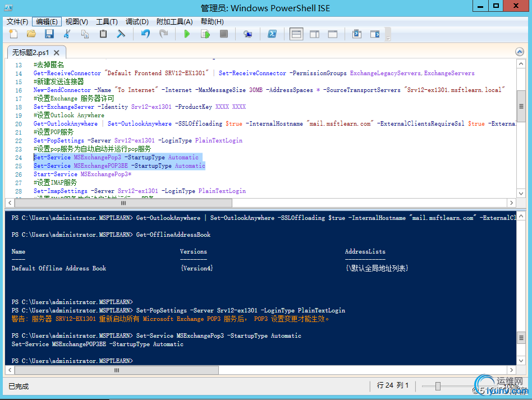Console pane horizontal scrollbar thumb
This screenshot has height=400, width=532.
click(116, 370)
